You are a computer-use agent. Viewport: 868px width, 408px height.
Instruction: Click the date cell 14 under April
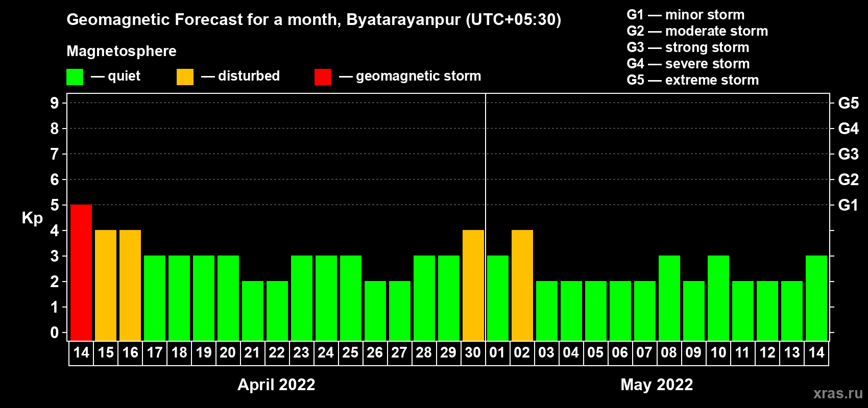[x=81, y=353]
